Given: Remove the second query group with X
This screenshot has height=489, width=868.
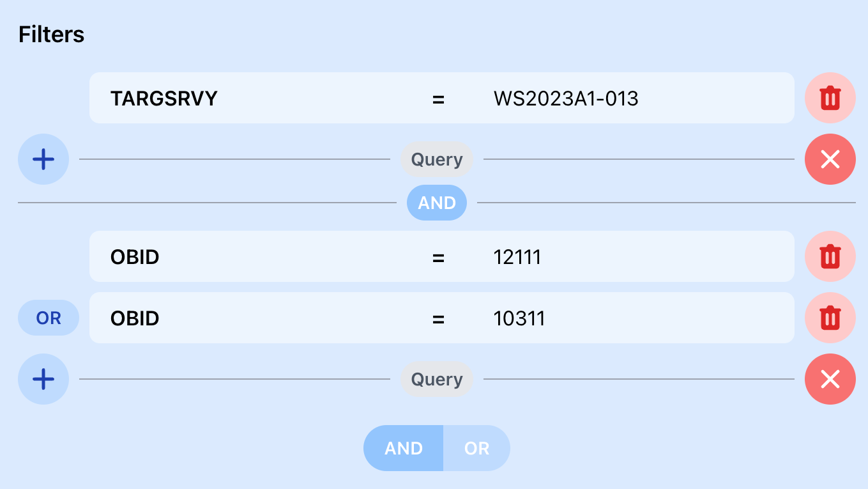Looking at the screenshot, I should [x=830, y=379].
